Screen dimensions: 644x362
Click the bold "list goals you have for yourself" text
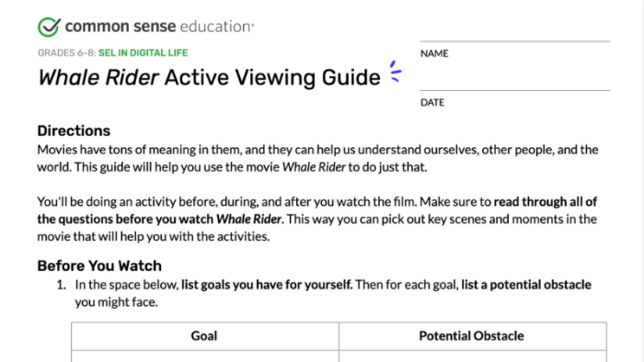pyautogui.click(x=267, y=285)
